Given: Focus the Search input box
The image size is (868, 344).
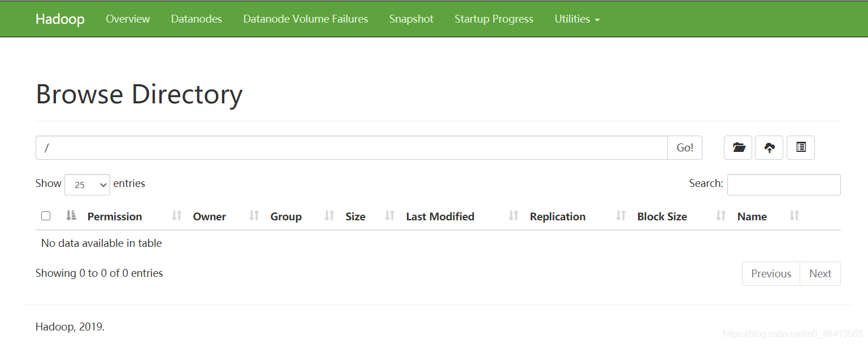Looking at the screenshot, I should coord(784,185).
